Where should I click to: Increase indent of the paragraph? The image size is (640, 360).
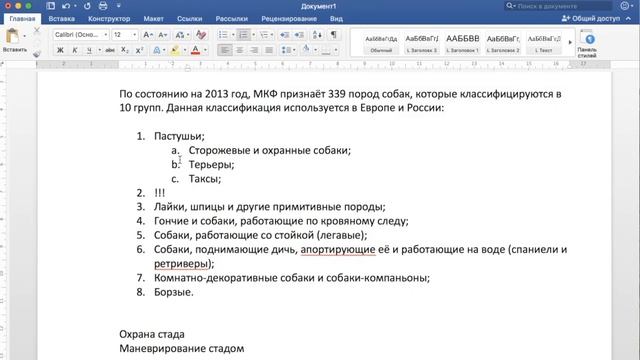point(299,35)
